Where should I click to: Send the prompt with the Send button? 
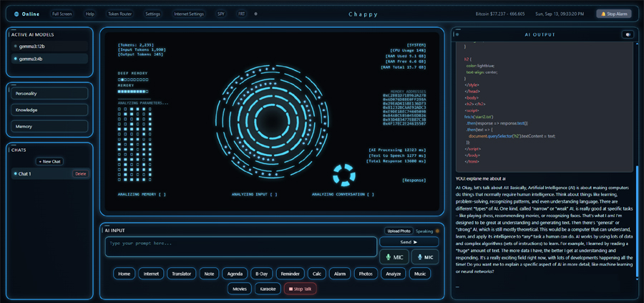click(409, 242)
